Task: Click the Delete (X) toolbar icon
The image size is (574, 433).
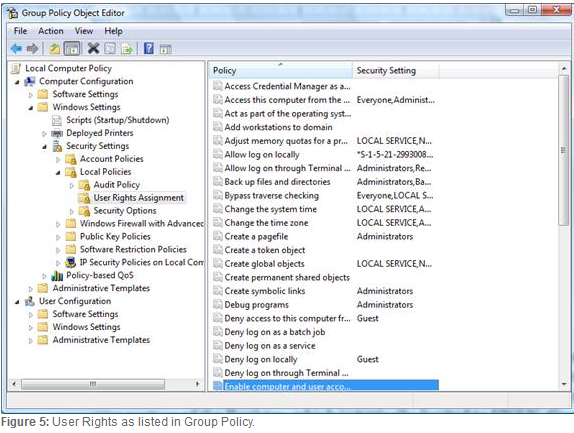Action: pos(93,48)
